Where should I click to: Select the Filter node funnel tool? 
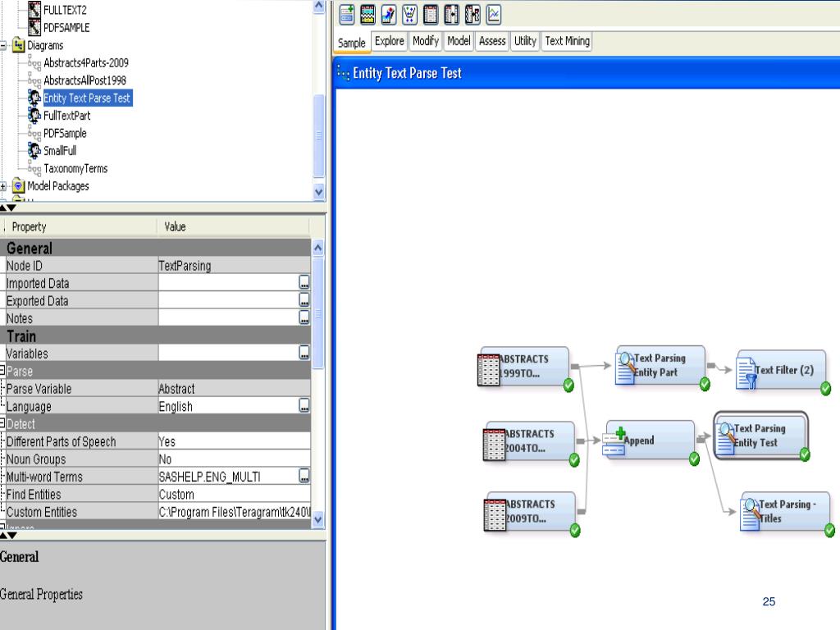coord(410,15)
